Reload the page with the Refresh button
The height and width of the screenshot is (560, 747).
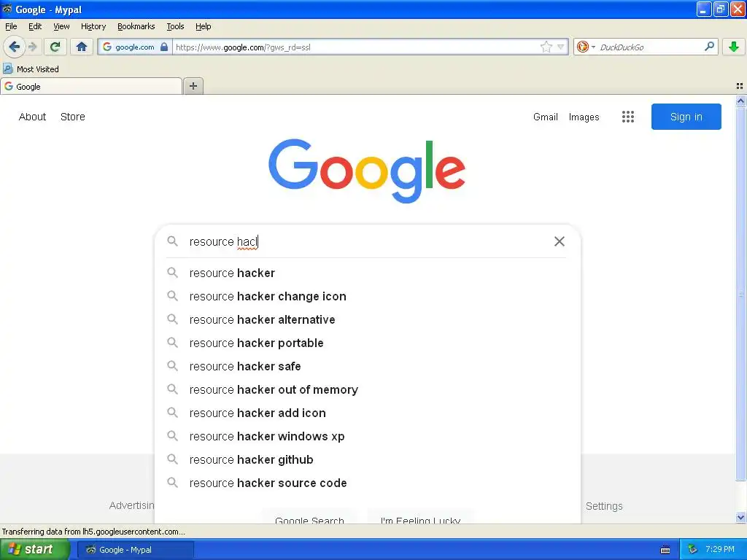(55, 47)
